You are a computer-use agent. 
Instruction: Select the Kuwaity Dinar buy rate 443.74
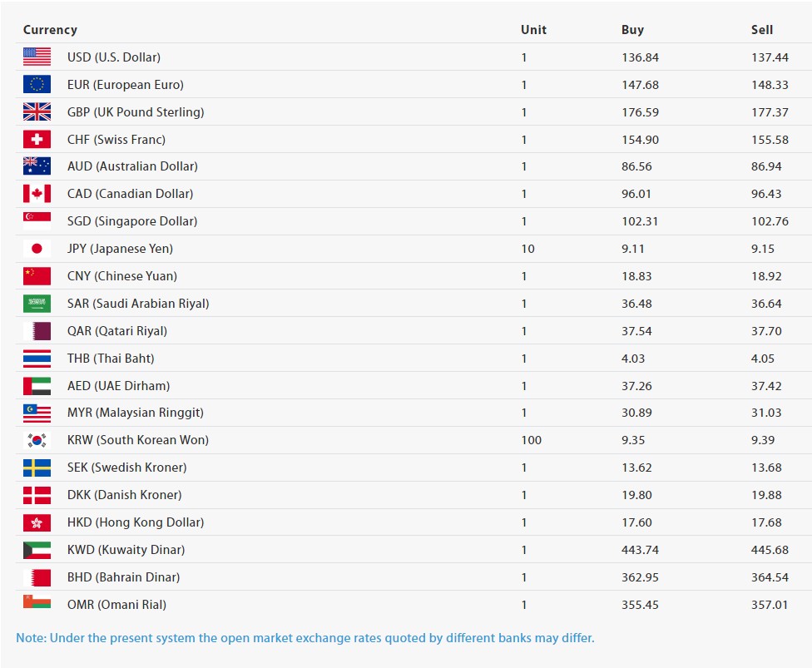tap(640, 550)
